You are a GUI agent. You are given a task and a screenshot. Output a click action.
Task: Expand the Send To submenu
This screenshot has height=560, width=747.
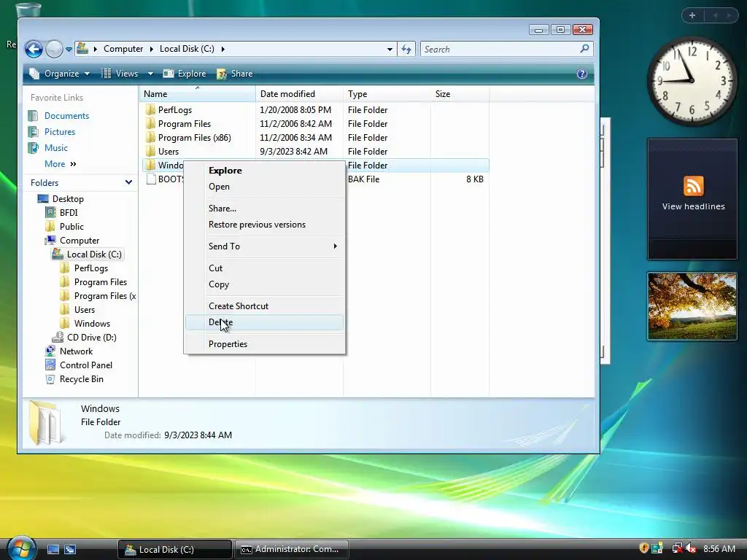[264, 246]
